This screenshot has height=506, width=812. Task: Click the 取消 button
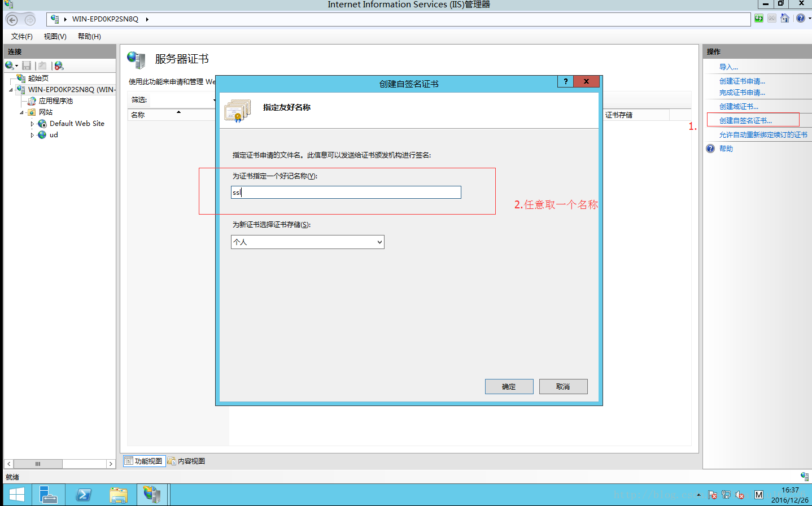point(563,386)
